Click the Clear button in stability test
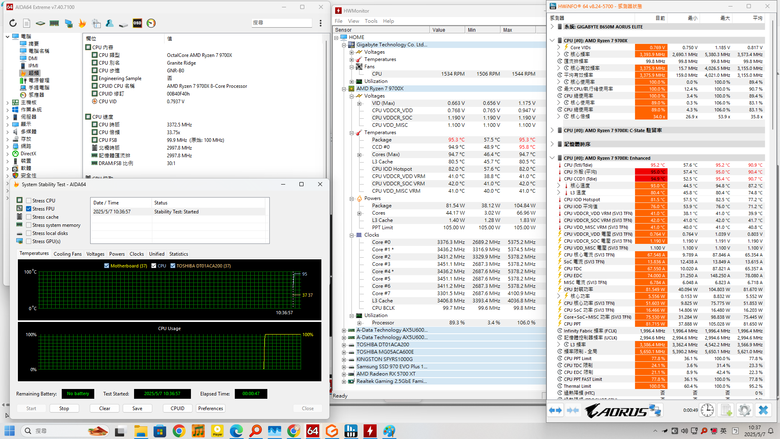Screen dimensions: 780x439 [x=104, y=408]
